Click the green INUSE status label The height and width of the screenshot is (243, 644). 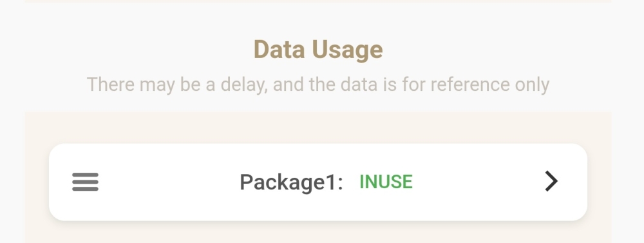point(386,182)
